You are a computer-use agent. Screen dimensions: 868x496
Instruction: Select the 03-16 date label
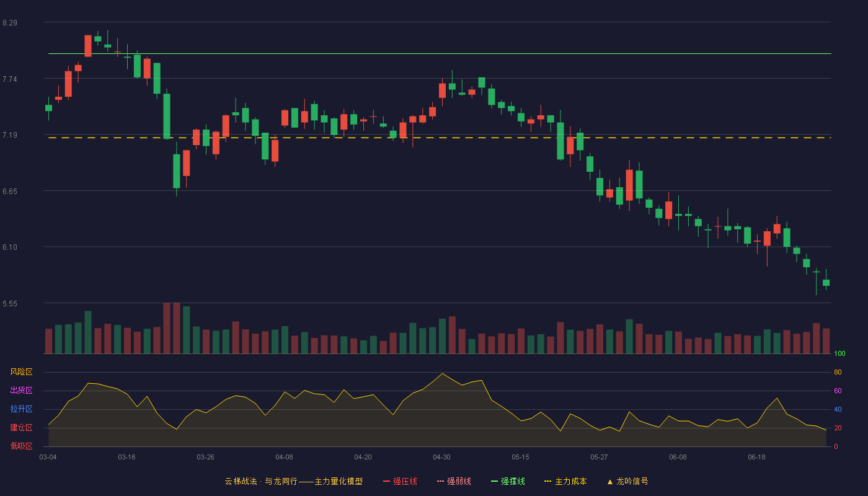(126, 457)
